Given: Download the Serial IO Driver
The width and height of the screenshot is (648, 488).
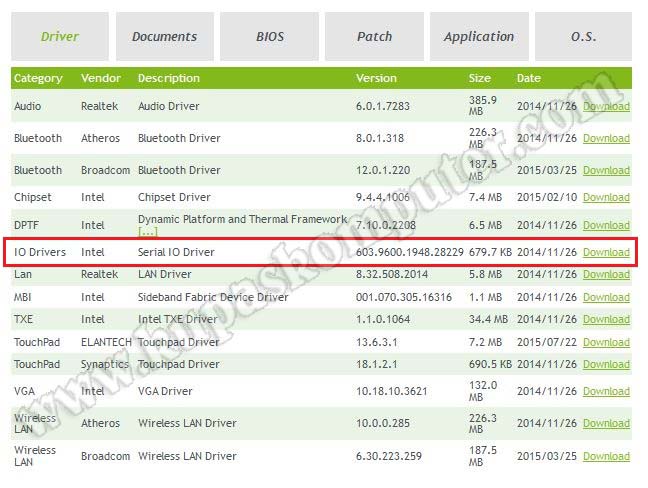Looking at the screenshot, I should coord(606,252).
